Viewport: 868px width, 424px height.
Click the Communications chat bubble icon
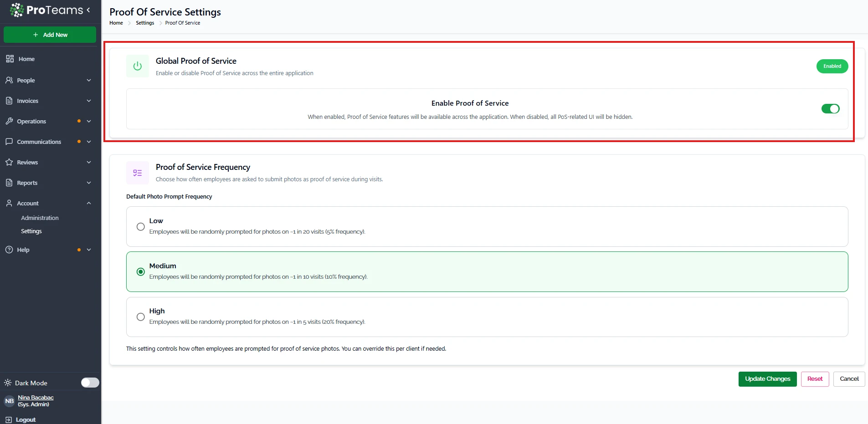(x=9, y=142)
